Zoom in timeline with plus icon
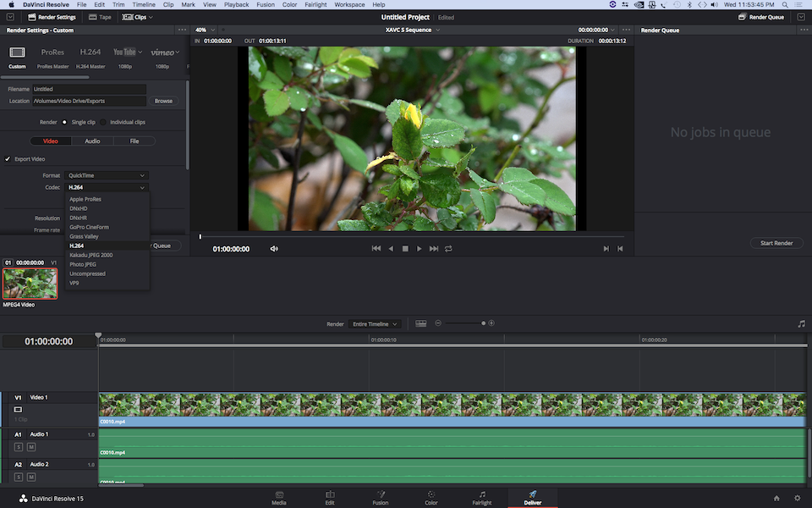The height and width of the screenshot is (508, 812). click(x=491, y=323)
